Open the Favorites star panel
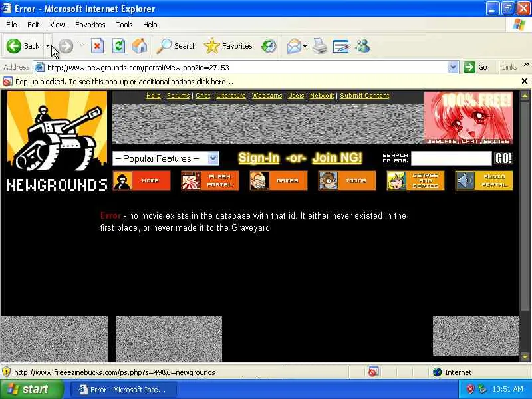The height and width of the screenshot is (399, 532). click(229, 46)
